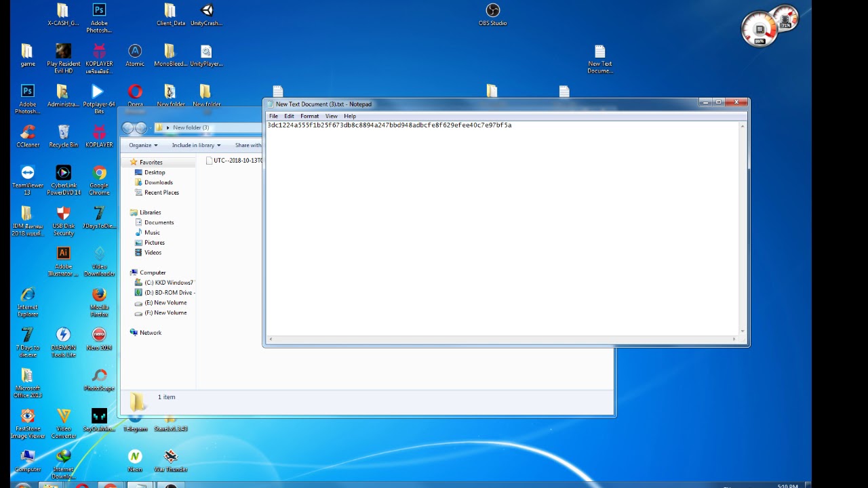Open the (E:) New Volume drive
The image size is (868, 488).
(165, 303)
